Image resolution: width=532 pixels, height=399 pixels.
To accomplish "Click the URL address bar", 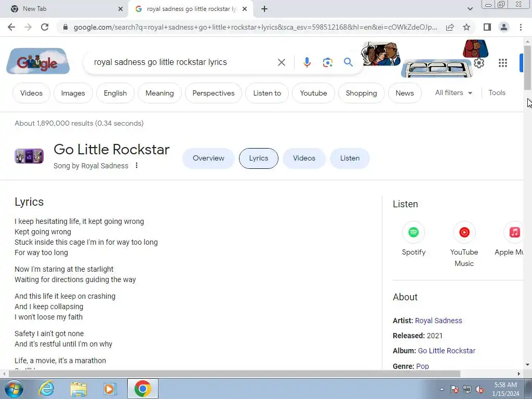I will tap(255, 27).
